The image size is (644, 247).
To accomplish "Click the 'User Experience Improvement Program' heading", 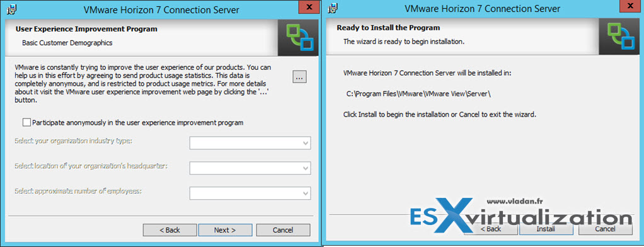I will coord(86,29).
